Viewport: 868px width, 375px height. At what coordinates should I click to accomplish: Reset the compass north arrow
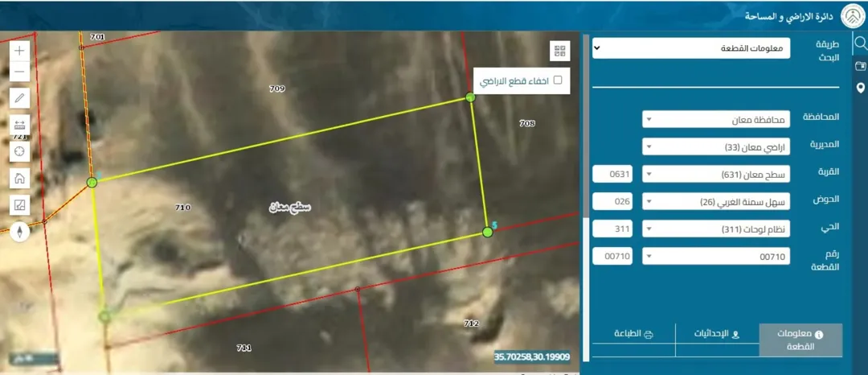pyautogui.click(x=19, y=232)
